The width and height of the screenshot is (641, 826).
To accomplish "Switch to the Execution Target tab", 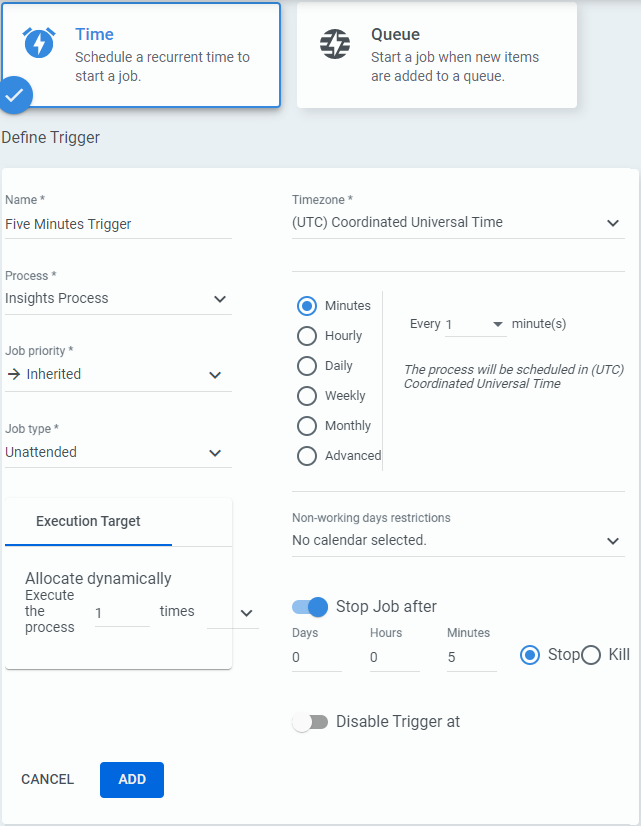I will (88, 521).
